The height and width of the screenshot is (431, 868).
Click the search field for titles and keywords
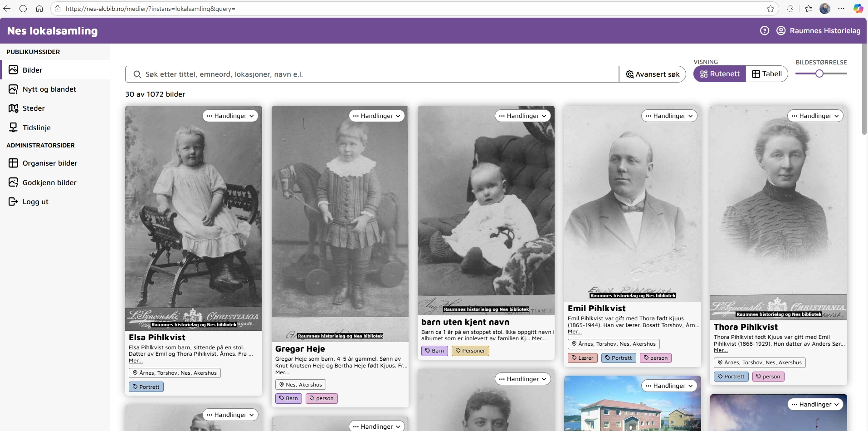372,74
